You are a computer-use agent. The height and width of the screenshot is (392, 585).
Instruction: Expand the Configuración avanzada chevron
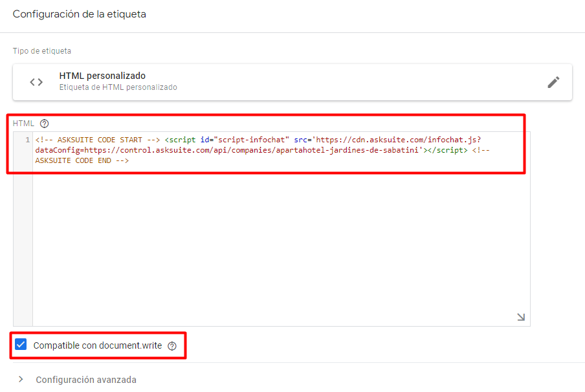click(21, 379)
